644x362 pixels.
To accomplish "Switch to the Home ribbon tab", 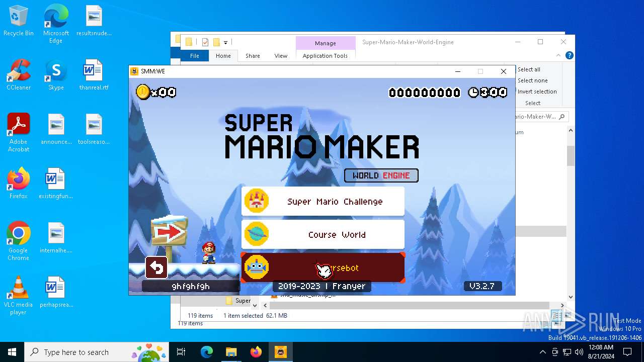I will click(223, 56).
